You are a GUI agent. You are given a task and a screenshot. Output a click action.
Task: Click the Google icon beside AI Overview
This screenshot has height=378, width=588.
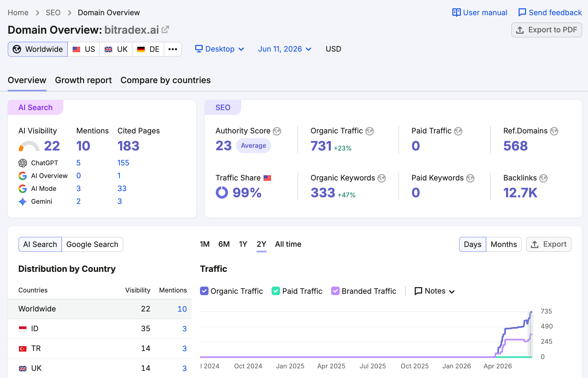[23, 176]
